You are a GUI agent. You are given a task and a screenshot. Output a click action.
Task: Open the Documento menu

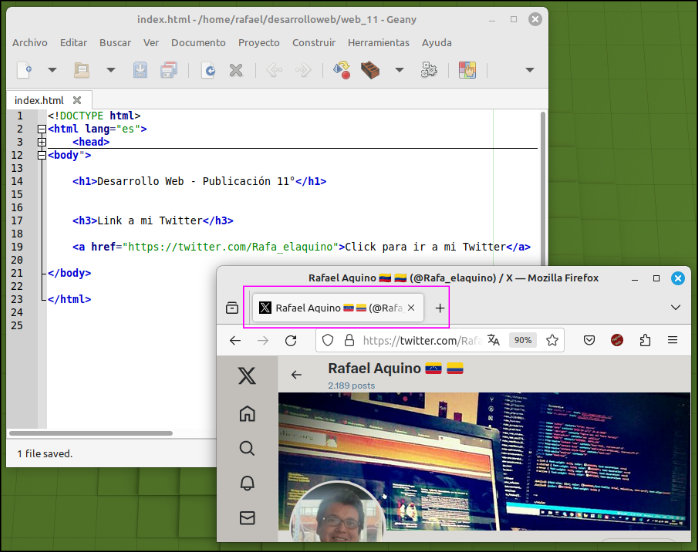(199, 42)
